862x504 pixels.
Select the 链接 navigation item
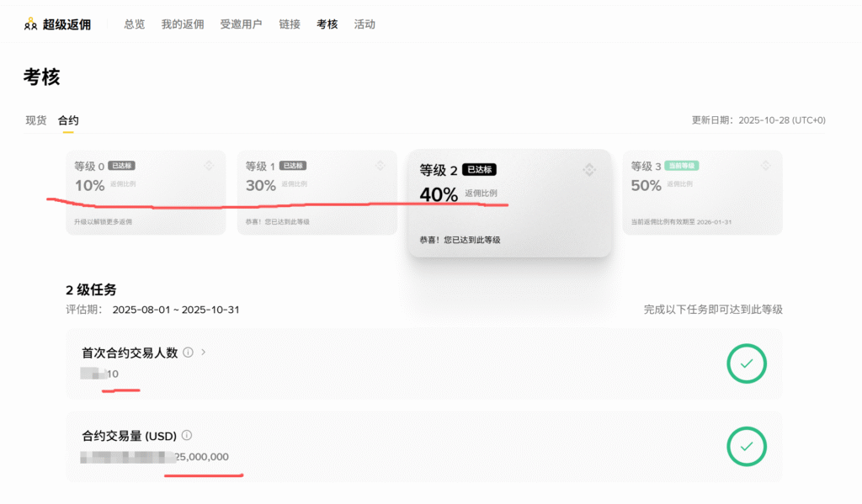point(290,24)
